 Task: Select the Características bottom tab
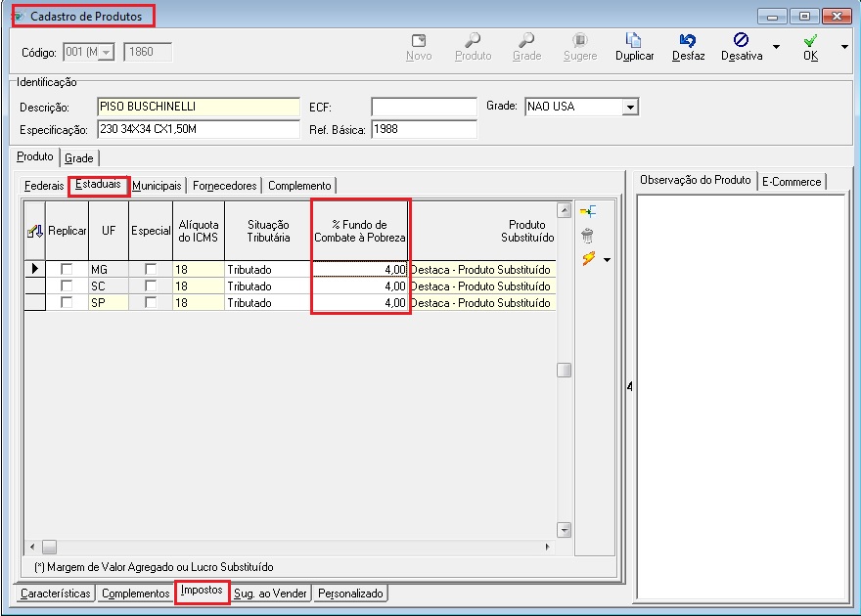[57, 594]
